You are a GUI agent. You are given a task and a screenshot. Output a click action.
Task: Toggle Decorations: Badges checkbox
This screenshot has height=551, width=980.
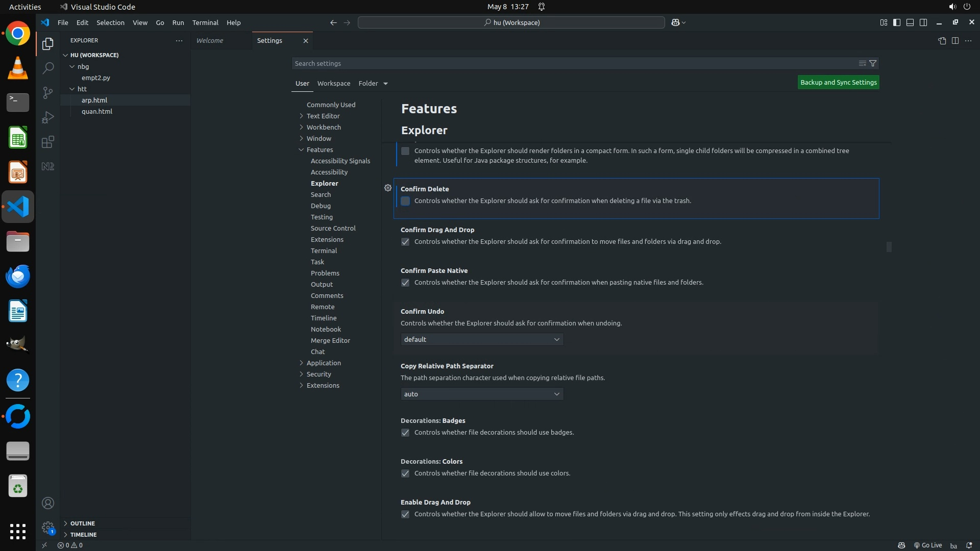[405, 433]
